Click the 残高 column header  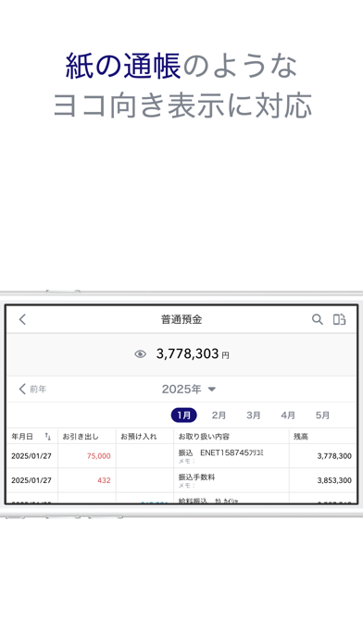301,437
